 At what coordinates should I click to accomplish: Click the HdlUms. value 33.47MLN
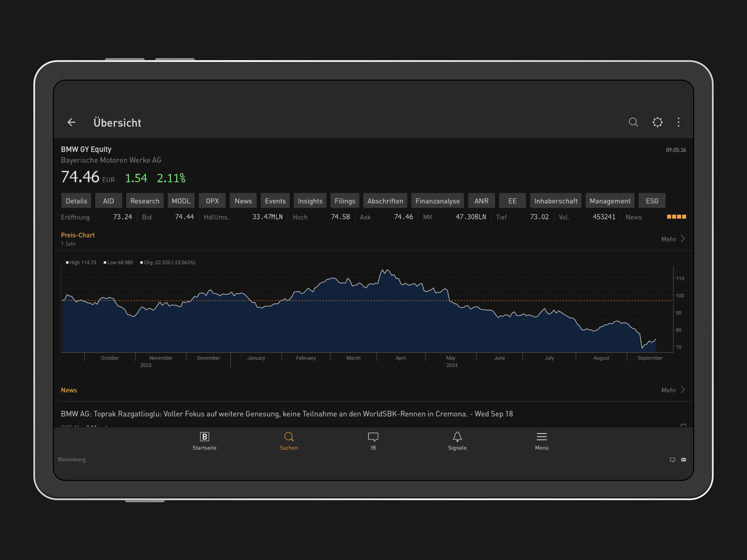point(267,217)
